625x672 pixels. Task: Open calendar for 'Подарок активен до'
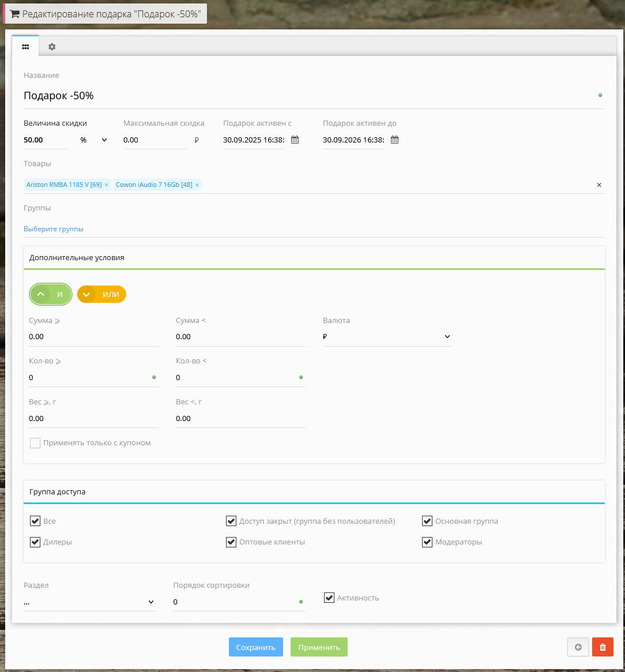[x=394, y=140]
